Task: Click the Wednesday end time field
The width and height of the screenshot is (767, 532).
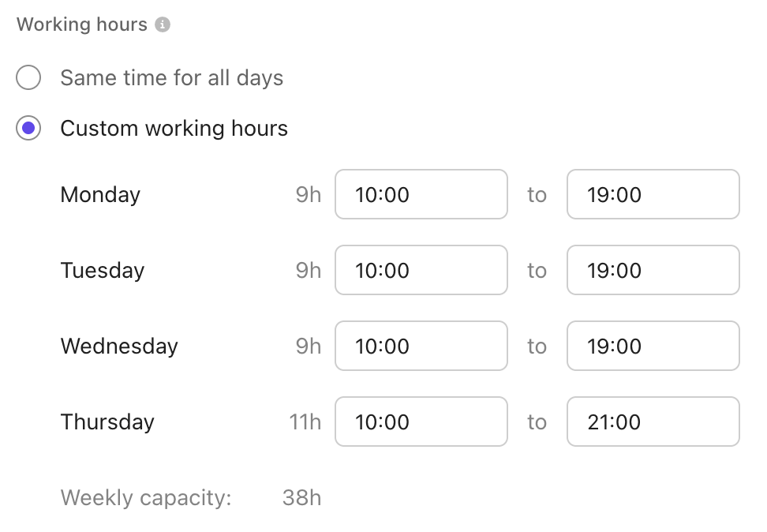Action: tap(653, 347)
